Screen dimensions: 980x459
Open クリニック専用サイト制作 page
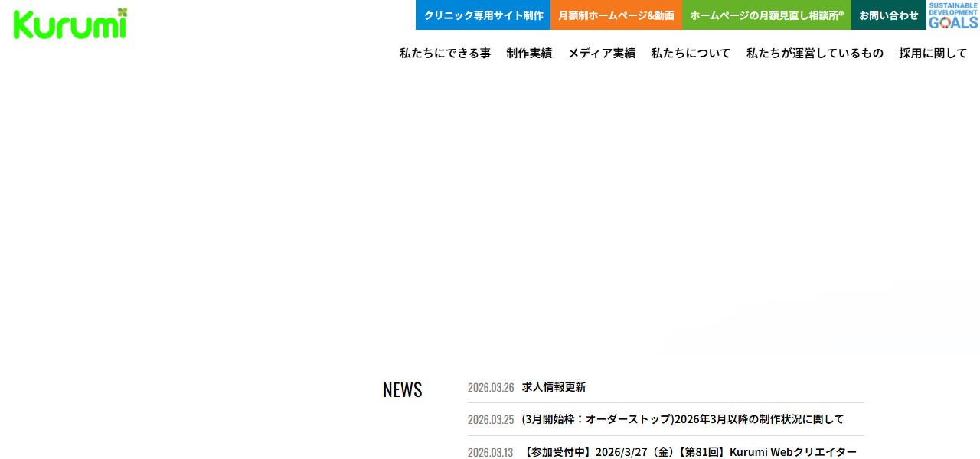(482, 15)
